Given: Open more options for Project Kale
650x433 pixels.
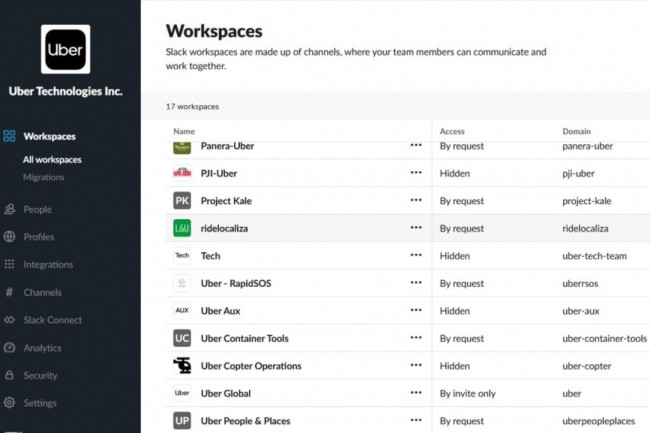Looking at the screenshot, I should click(x=416, y=200).
